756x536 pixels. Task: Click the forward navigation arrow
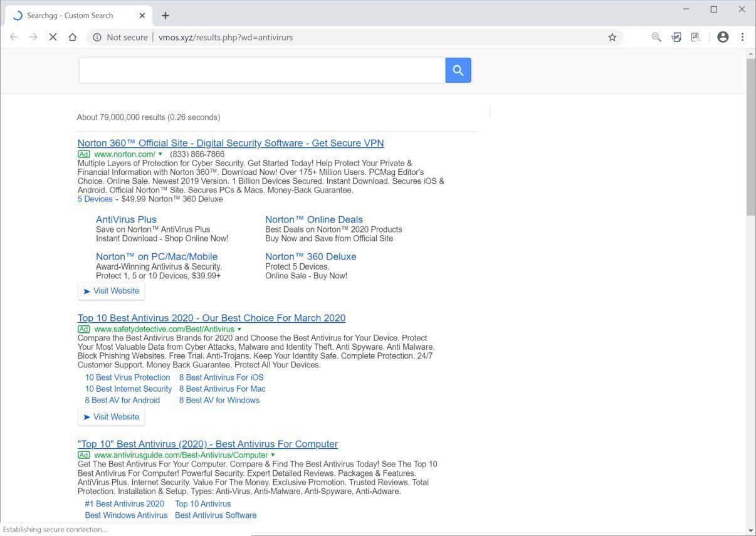pyautogui.click(x=33, y=37)
